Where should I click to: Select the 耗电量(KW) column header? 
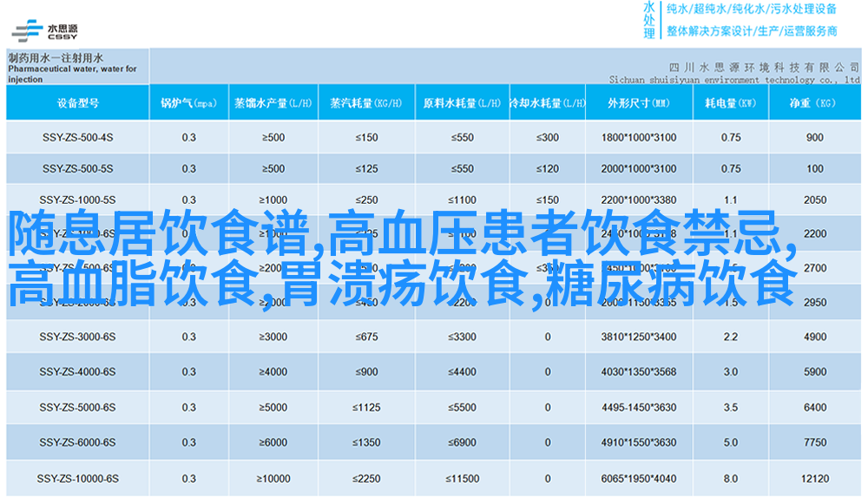pyautogui.click(x=730, y=103)
